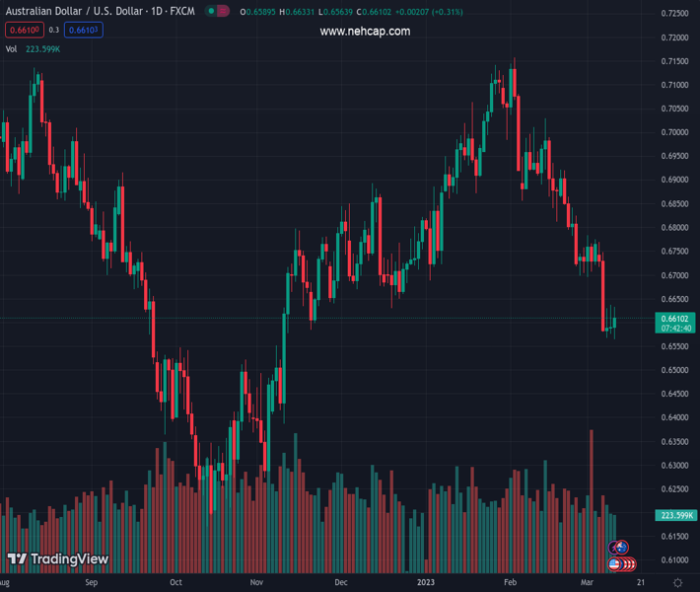
Task: Click the Australian flag economic event icon
Action: tap(621, 548)
